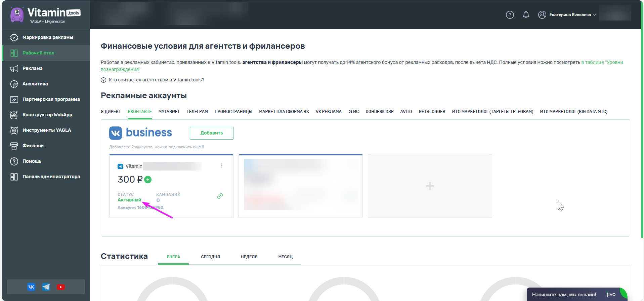The width and height of the screenshot is (644, 301).
Task: Switch to ПРОМОСТРАНИЦЫ tab
Action: click(233, 112)
